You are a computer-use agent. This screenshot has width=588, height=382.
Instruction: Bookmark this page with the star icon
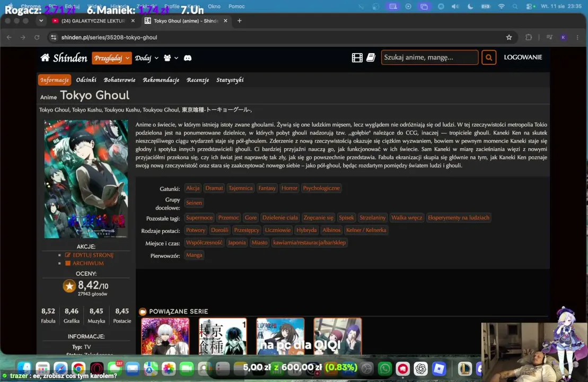click(509, 37)
